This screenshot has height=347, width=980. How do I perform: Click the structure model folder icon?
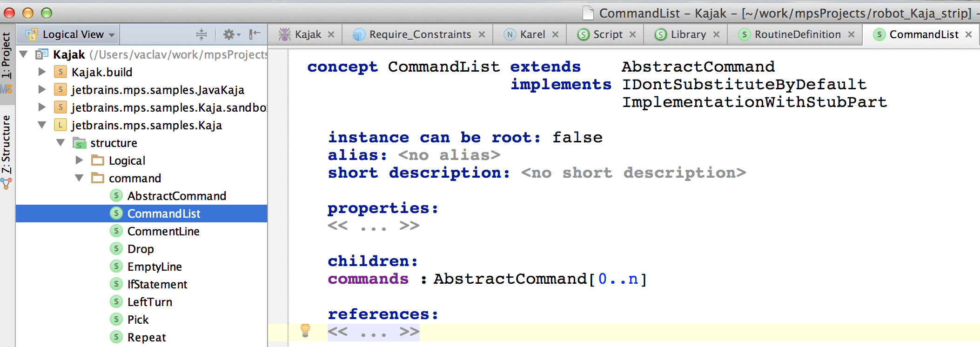[80, 143]
